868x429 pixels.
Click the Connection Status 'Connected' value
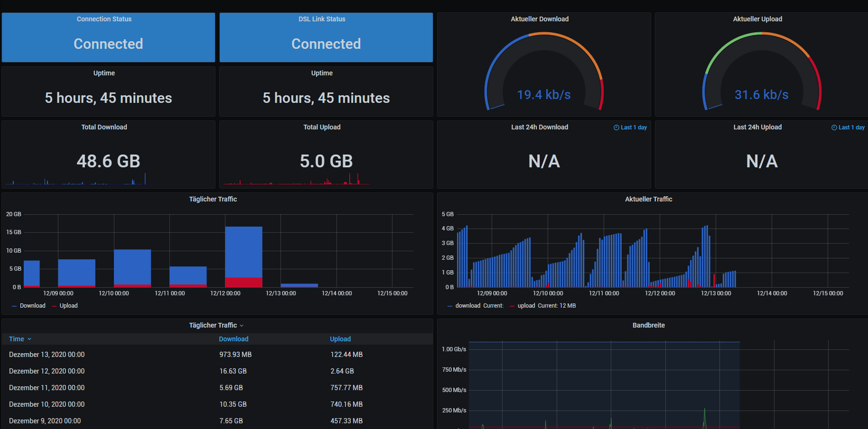click(108, 44)
